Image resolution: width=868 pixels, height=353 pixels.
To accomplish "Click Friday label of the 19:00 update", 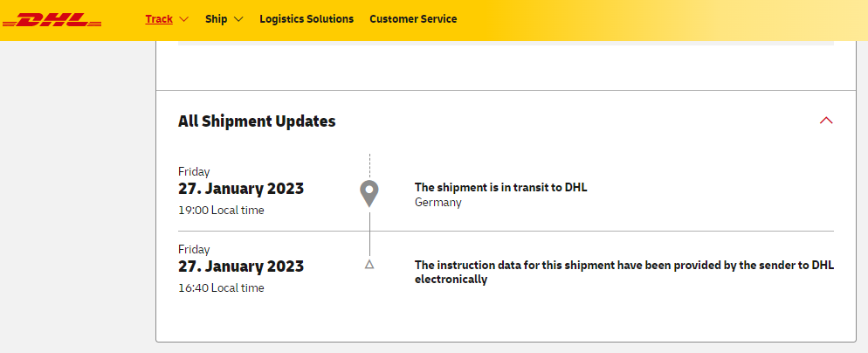I will (x=194, y=171).
